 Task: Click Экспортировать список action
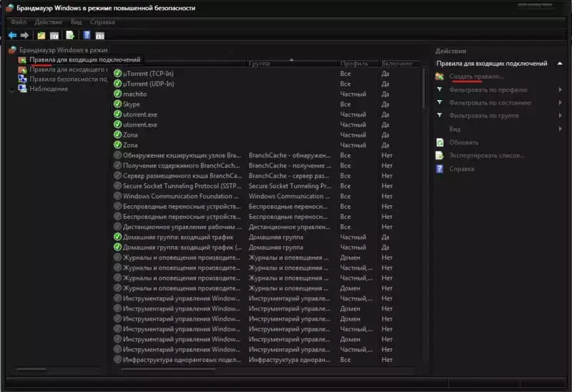[x=487, y=155]
